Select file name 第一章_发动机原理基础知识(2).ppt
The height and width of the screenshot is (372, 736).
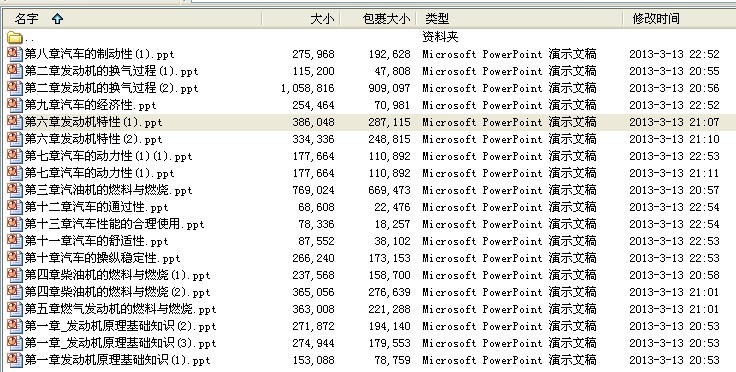tap(121, 326)
